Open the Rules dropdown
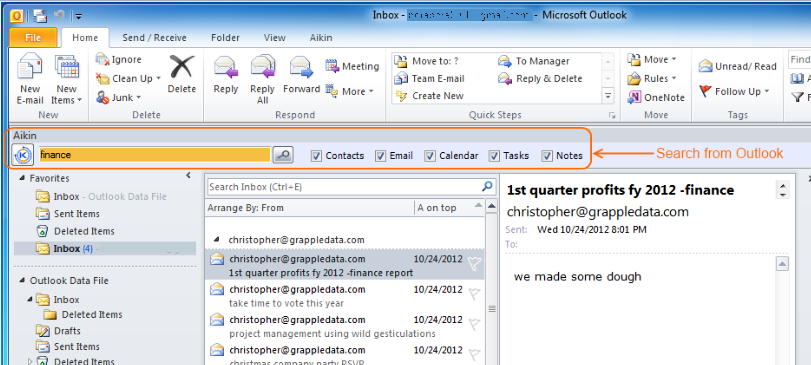The height and width of the screenshot is (365, 811). coord(652,79)
